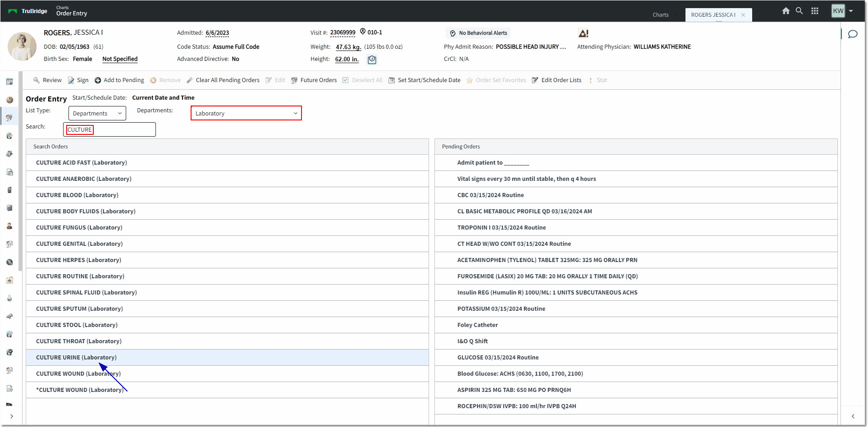Click the No Behavioral Alerts badge
This screenshot has width=868, height=428.
pos(479,33)
